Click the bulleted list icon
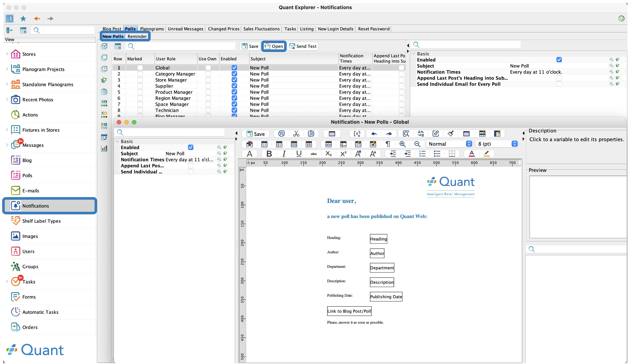Image resolution: width=629 pixels, height=364 pixels. [437, 154]
